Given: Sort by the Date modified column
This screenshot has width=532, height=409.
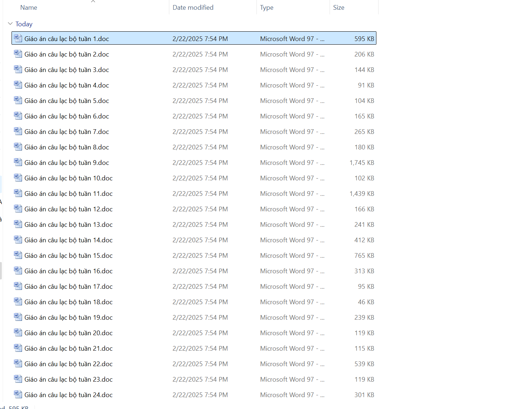Looking at the screenshot, I should [193, 8].
